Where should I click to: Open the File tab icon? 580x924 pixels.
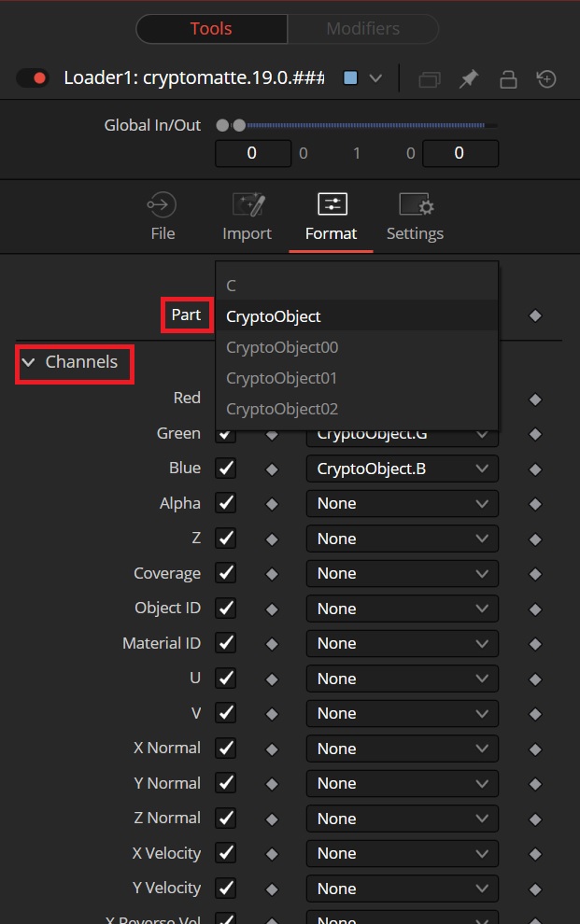163,205
